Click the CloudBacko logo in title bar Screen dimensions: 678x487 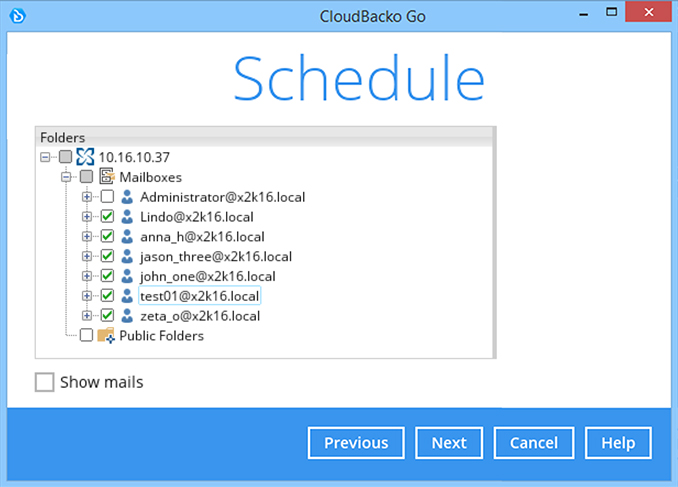pos(15,15)
